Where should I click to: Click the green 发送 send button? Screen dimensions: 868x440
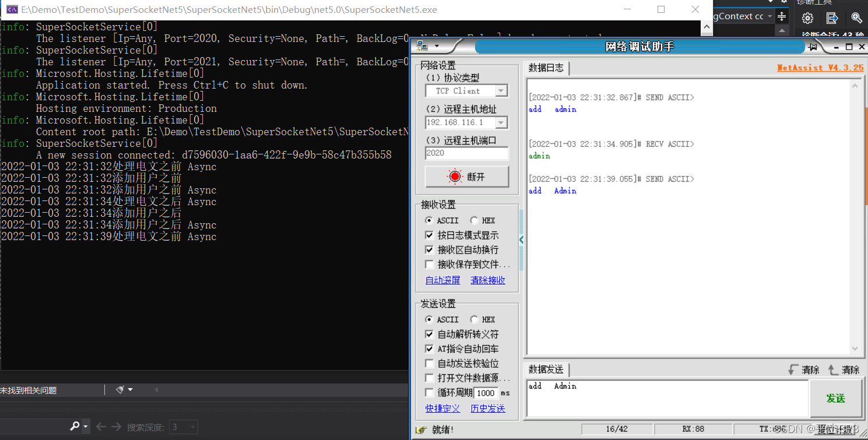pyautogui.click(x=835, y=399)
